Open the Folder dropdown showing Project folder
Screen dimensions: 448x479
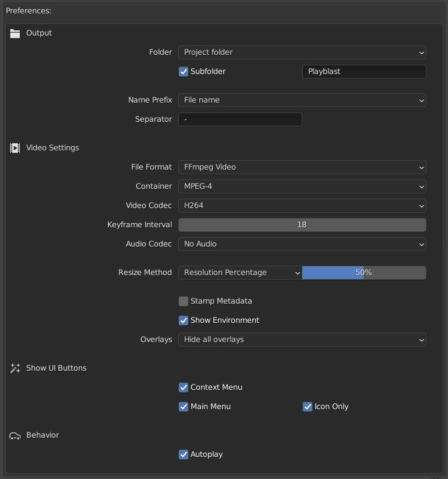[x=302, y=52]
